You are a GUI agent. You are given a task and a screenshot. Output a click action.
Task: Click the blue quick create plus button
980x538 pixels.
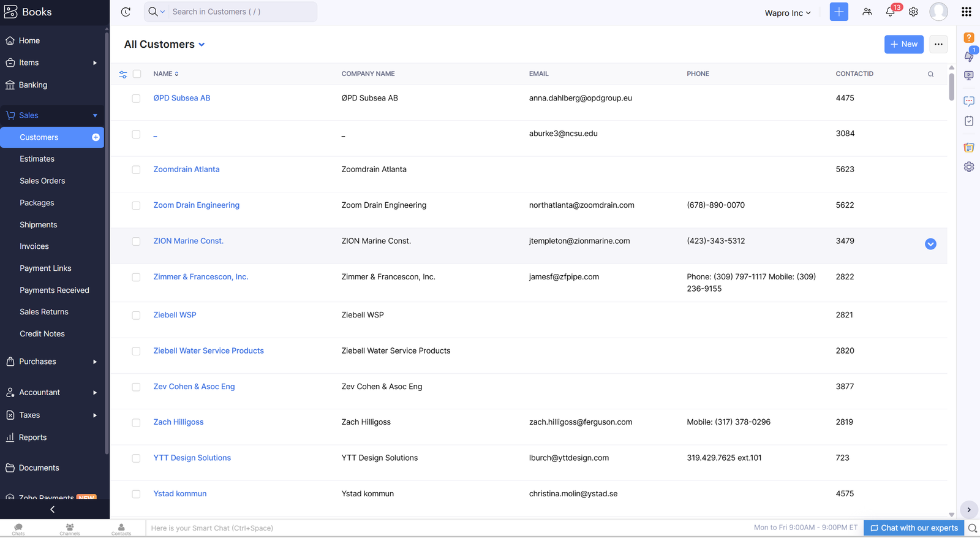point(839,12)
